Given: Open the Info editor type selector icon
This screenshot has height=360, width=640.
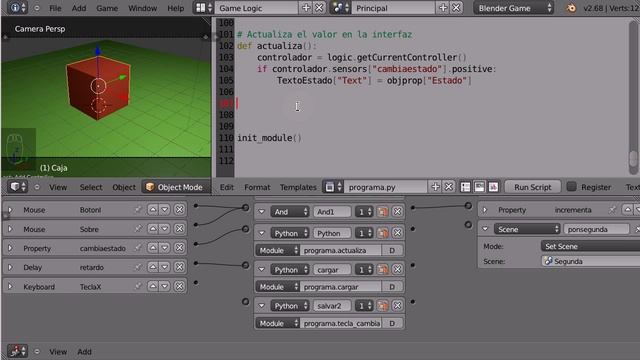Looking at the screenshot, I should 18,8.
